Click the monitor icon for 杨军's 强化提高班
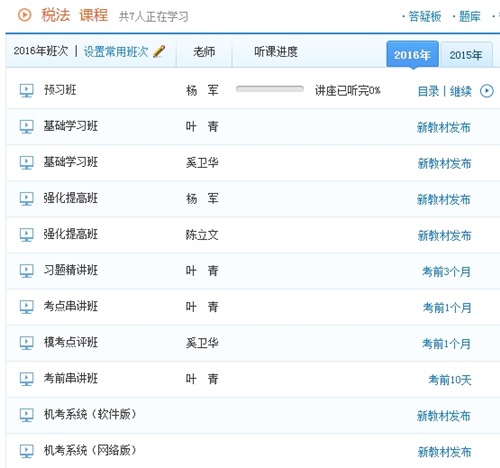Image resolution: width=500 pixels, height=468 pixels. pyautogui.click(x=26, y=198)
